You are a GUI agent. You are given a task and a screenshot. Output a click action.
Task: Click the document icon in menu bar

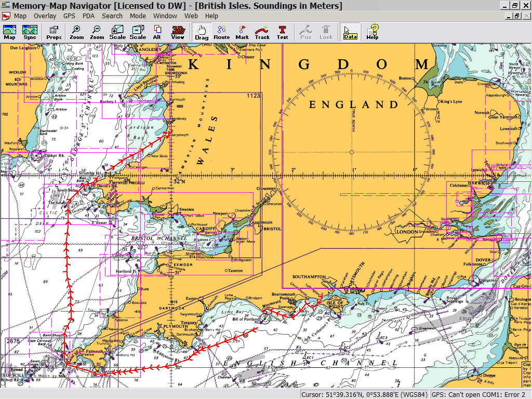tap(6, 16)
